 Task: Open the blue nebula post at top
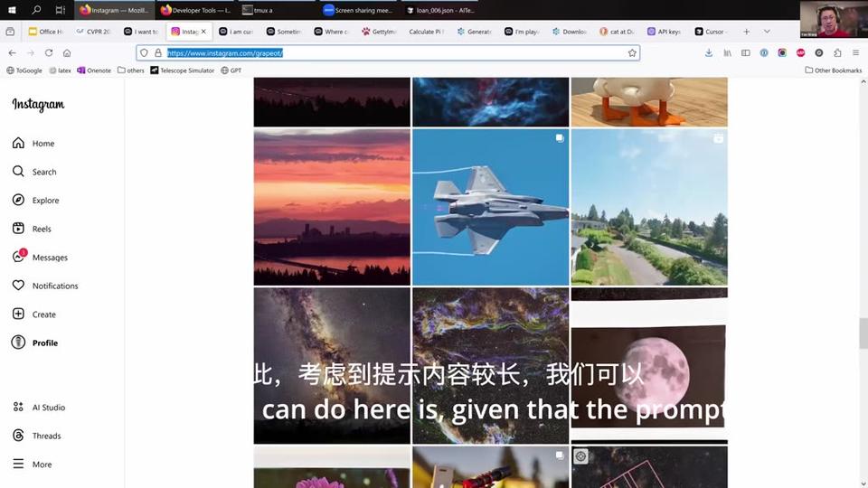click(x=490, y=102)
